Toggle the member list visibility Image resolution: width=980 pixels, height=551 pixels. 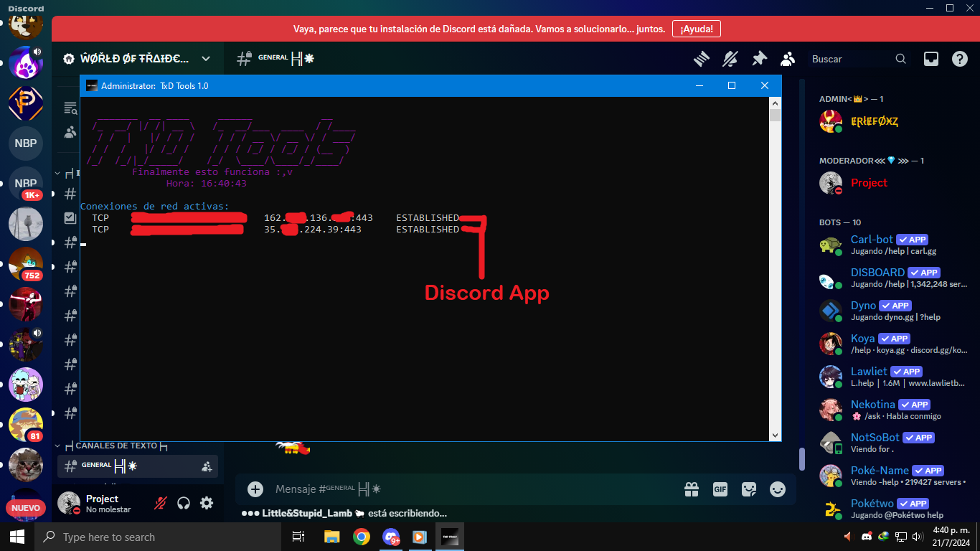(788, 59)
